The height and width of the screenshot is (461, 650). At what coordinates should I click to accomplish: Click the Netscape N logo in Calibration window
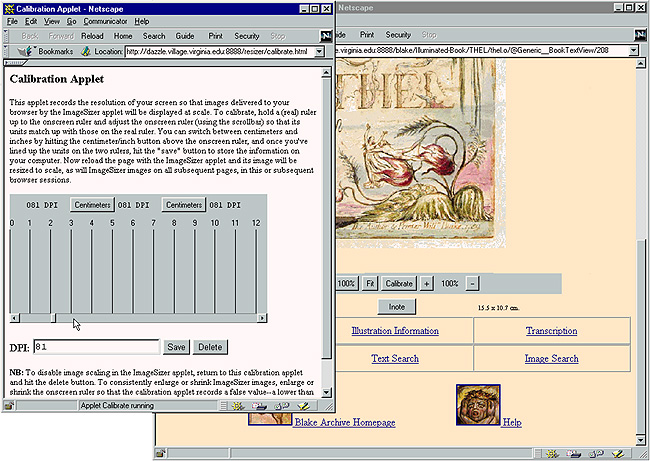(x=326, y=36)
